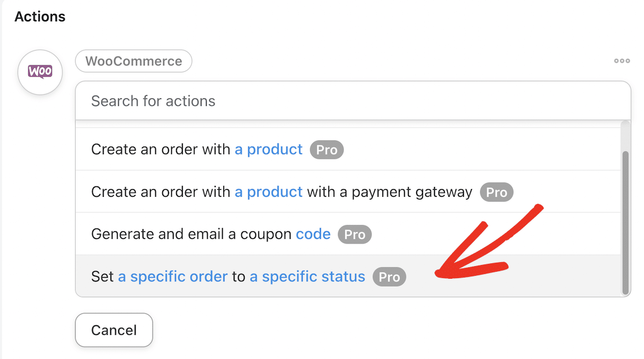Image resolution: width=644 pixels, height=359 pixels.
Task: Click the 'a specific order' link
Action: tap(173, 277)
